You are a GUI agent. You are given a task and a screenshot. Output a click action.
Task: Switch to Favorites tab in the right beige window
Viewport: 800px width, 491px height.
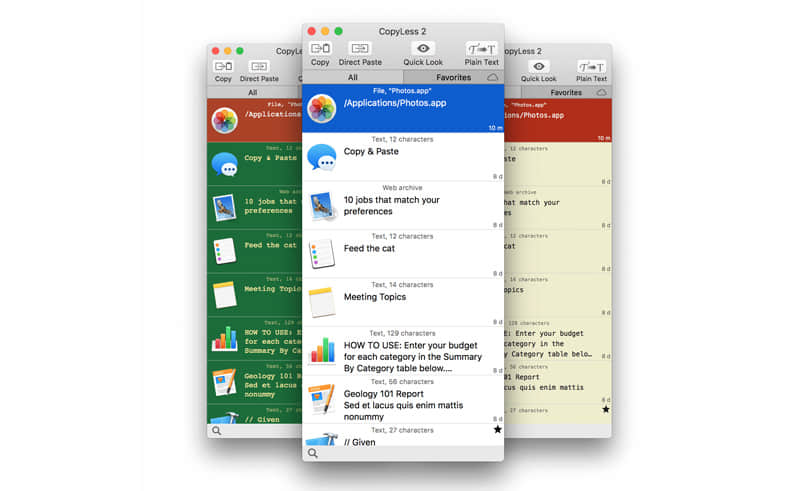click(x=566, y=92)
